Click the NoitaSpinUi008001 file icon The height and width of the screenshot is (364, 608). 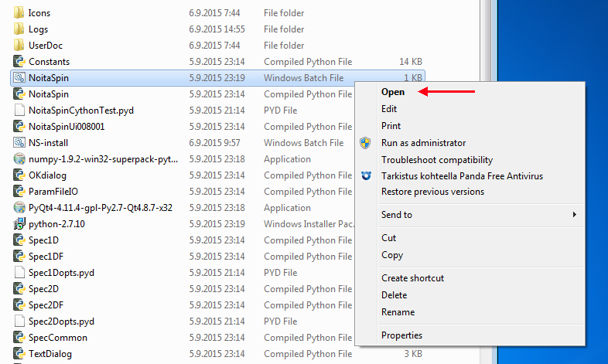point(19,127)
